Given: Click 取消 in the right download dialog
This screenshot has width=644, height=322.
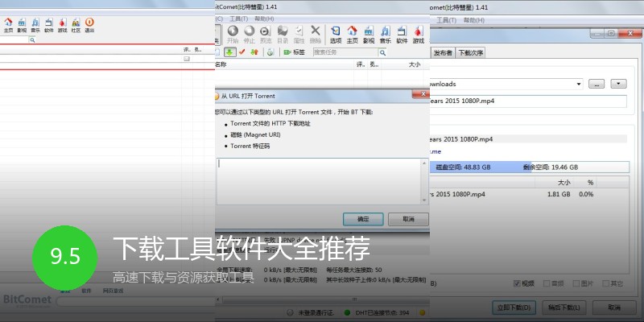Looking at the screenshot, I should (x=614, y=308).
